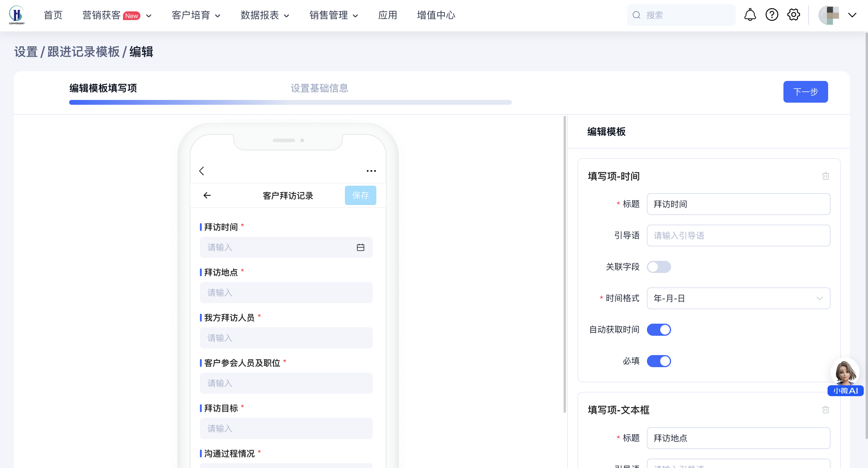Switch to 设置基础信息 step tab
868x468 pixels.
[x=319, y=88]
